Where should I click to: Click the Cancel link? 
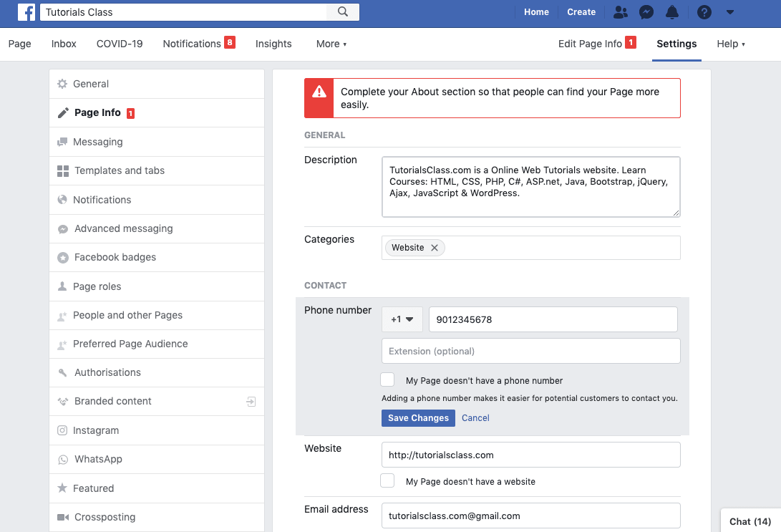coord(475,417)
